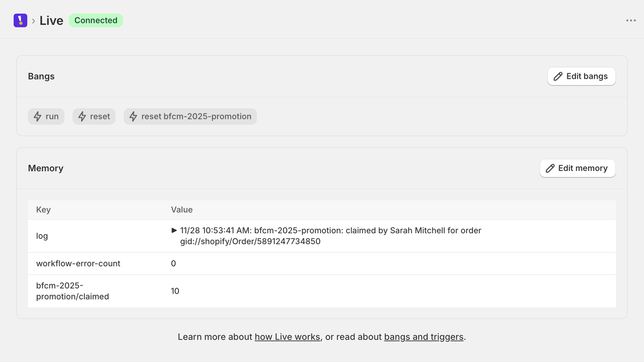Image resolution: width=644 pixels, height=362 pixels.
Task: Trigger the reset bfcm-2025-promotion bang
Action: [190, 117]
